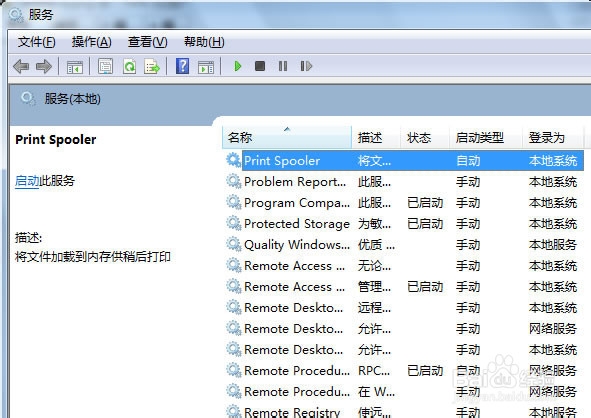Select the Program Compa... service row
Screen dimensions: 591x418
404,203
